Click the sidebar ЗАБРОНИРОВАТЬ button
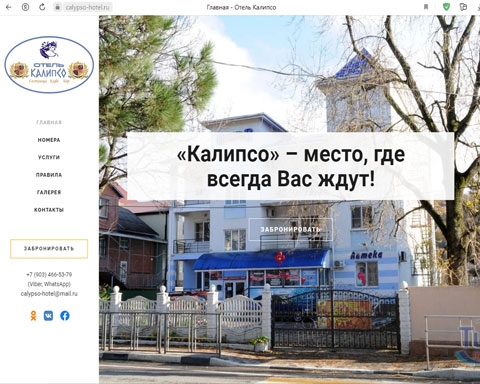 49,249
